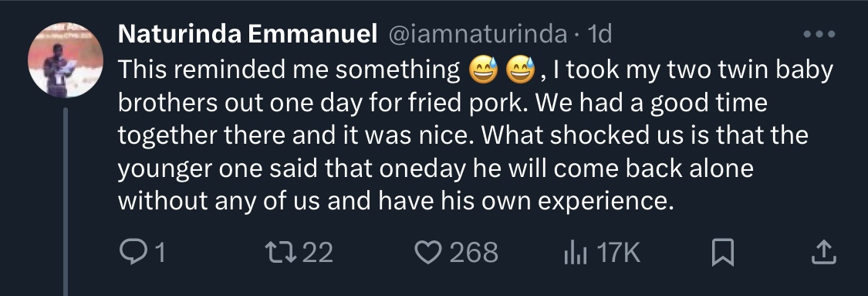868x296 pixels.
Task: Like the tweet with the heart icon
Action: (x=427, y=253)
